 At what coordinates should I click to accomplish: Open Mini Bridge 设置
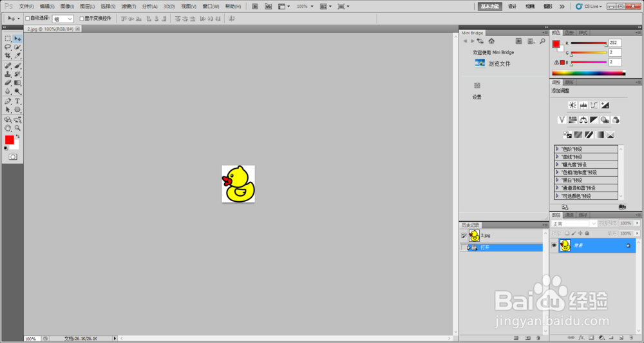477,97
